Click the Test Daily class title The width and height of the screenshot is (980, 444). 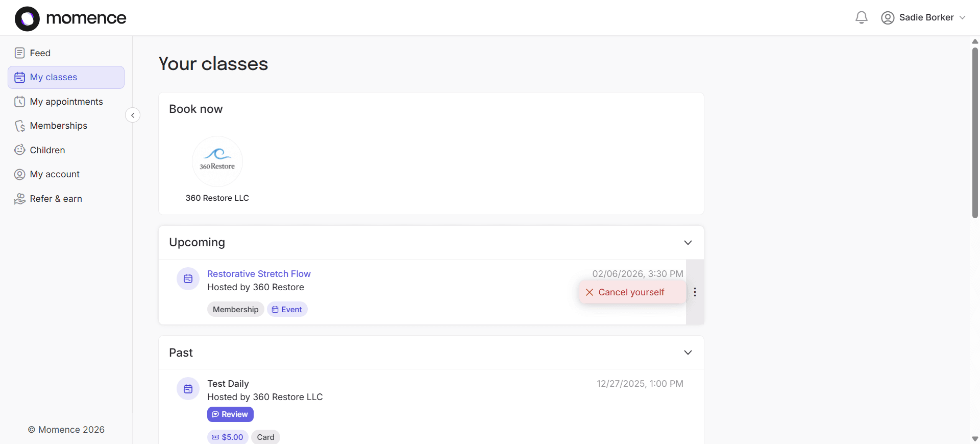tap(228, 384)
